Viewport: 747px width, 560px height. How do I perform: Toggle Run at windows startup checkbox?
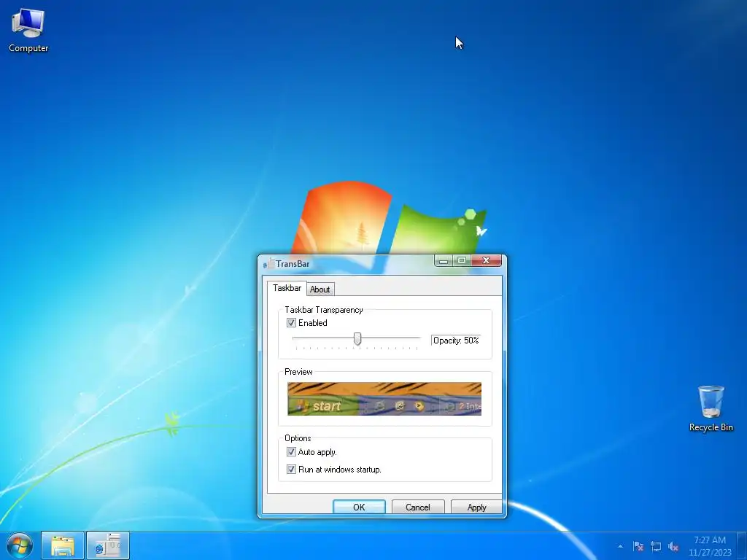pyautogui.click(x=291, y=469)
